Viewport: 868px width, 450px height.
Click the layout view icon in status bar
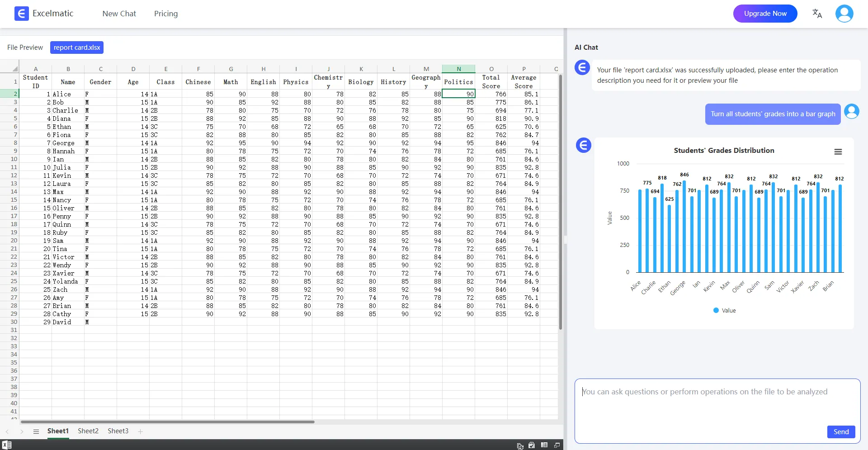pyautogui.click(x=544, y=445)
